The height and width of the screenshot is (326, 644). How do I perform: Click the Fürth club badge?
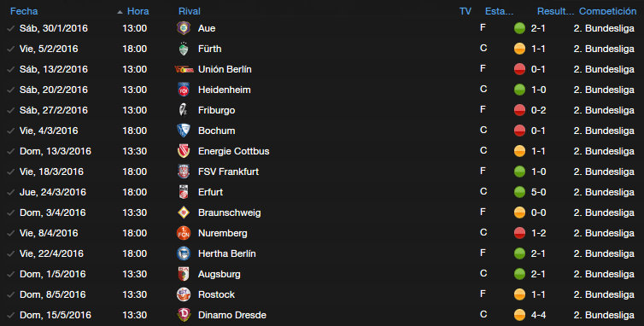click(x=184, y=49)
